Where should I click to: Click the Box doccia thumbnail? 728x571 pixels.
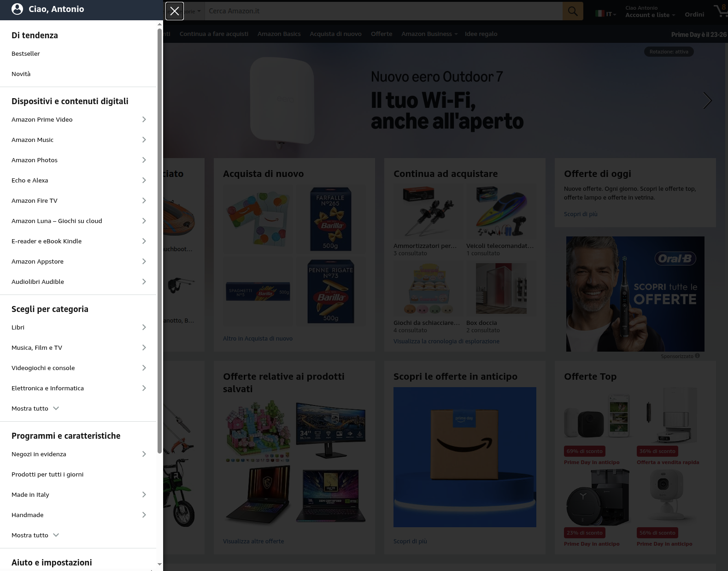point(501,289)
